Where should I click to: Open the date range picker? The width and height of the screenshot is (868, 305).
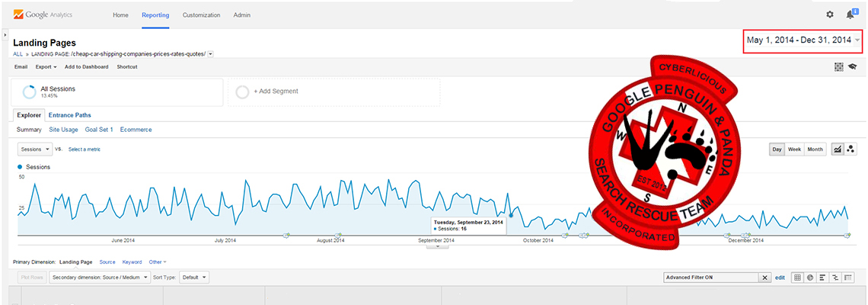pos(803,40)
